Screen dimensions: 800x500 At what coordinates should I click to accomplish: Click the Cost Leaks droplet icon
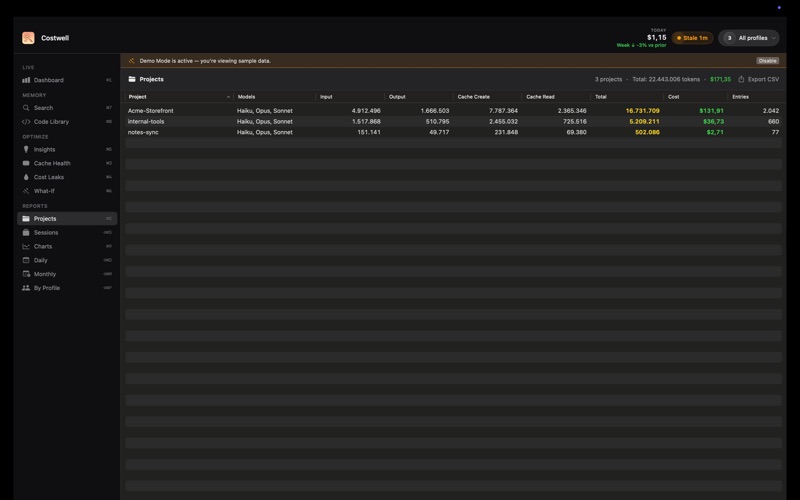point(26,177)
